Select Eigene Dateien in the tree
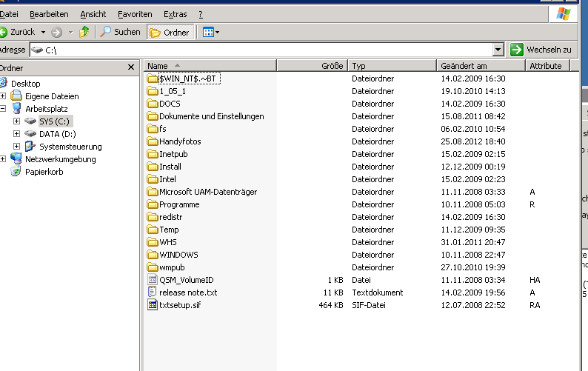 coord(52,96)
